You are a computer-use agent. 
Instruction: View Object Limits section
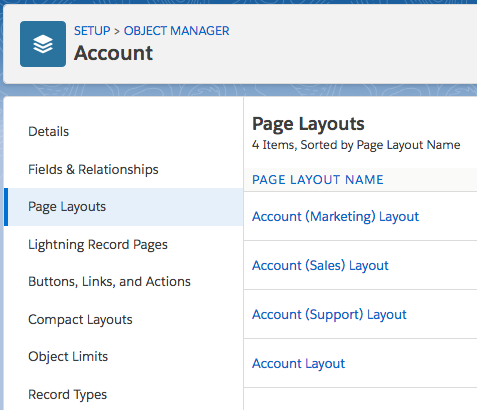coord(68,357)
